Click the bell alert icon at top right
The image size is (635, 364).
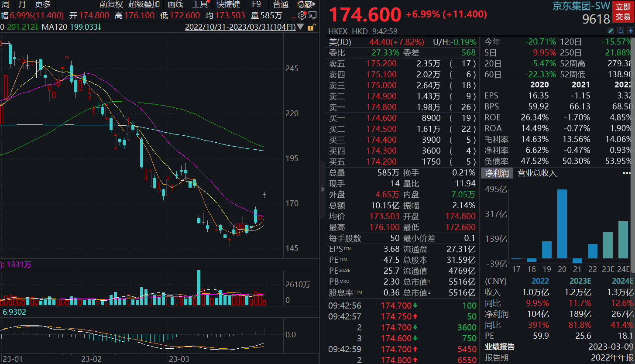(620, 31)
